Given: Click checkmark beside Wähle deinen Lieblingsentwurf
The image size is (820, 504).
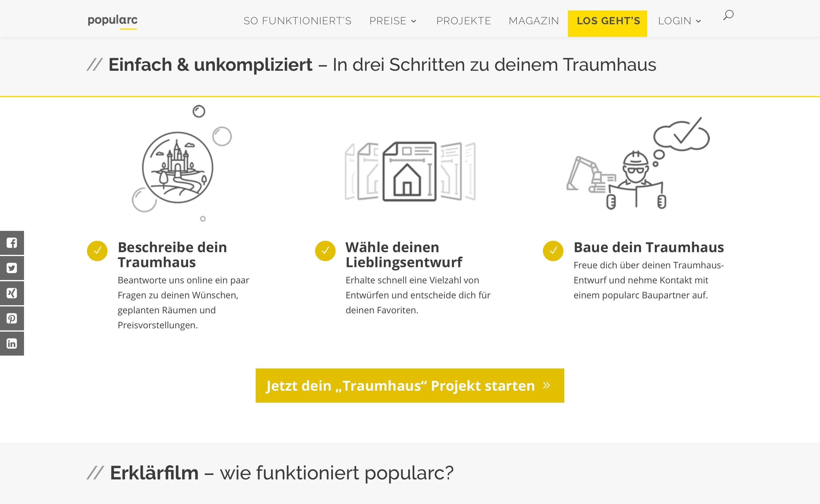Looking at the screenshot, I should click(325, 251).
